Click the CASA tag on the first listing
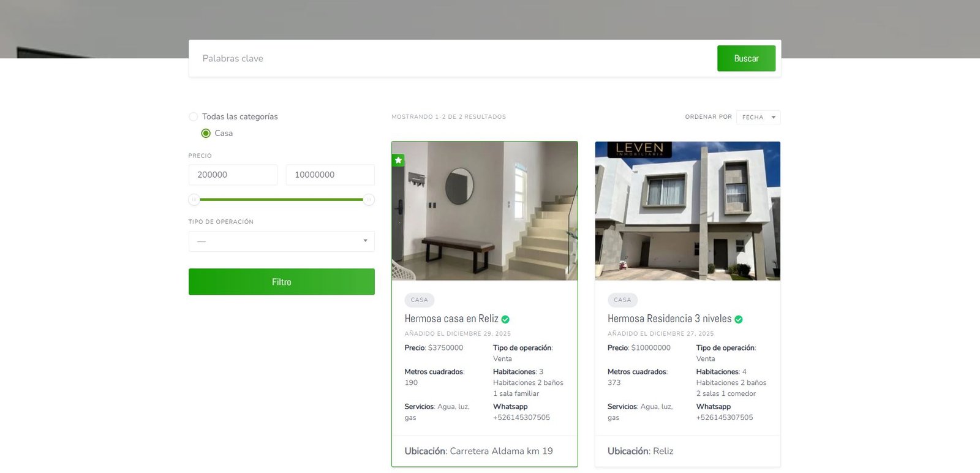Screen dimensions: 980x473 click(x=420, y=300)
